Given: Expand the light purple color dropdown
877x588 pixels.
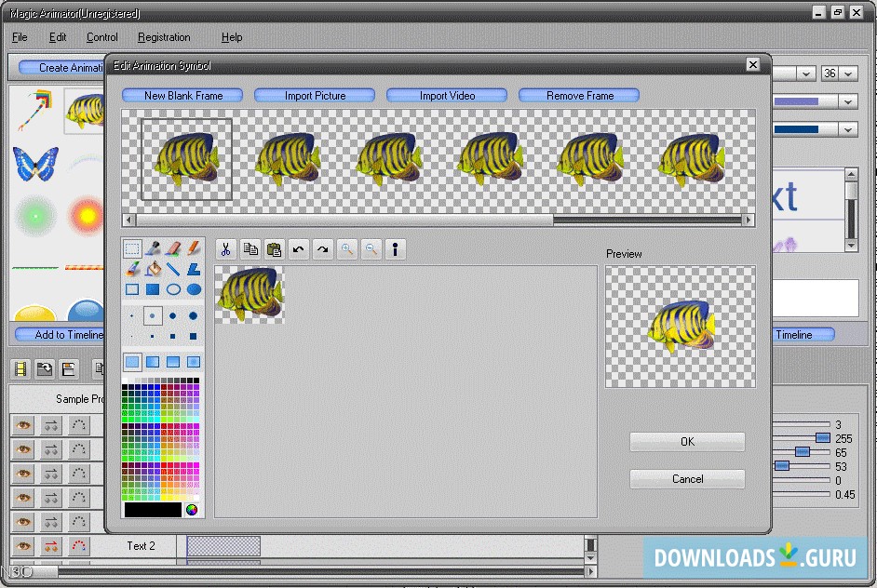Looking at the screenshot, I should 847,101.
